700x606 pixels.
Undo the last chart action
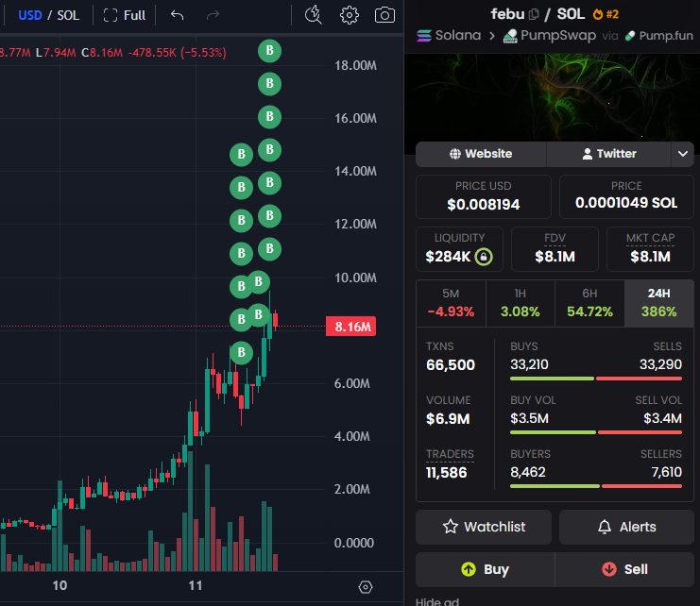point(178,15)
